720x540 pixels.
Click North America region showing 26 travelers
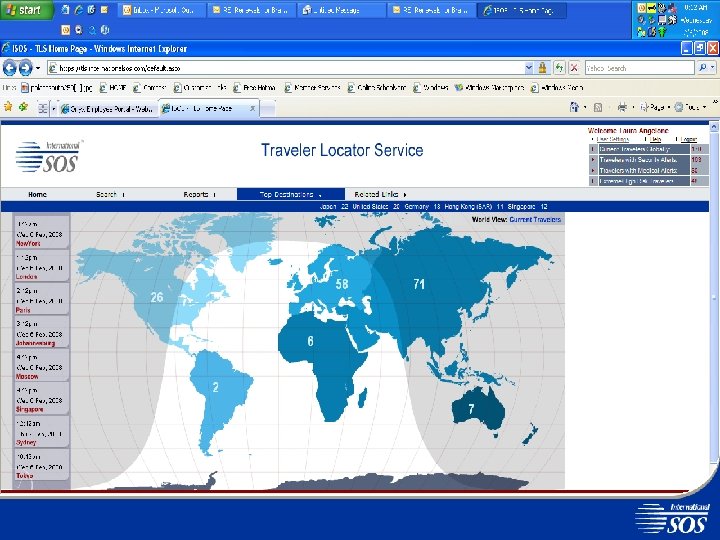point(157,297)
